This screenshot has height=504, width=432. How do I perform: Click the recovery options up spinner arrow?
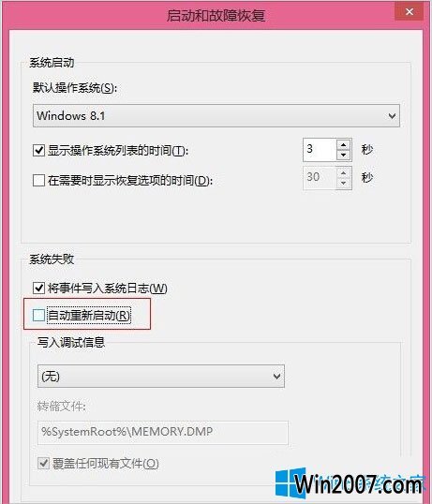coord(344,173)
